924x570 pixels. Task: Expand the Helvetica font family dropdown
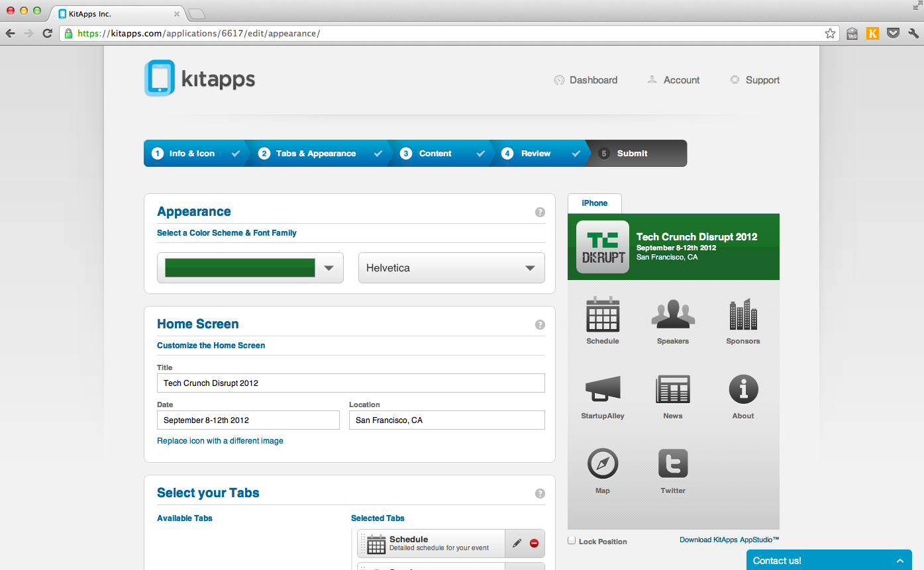click(x=451, y=268)
